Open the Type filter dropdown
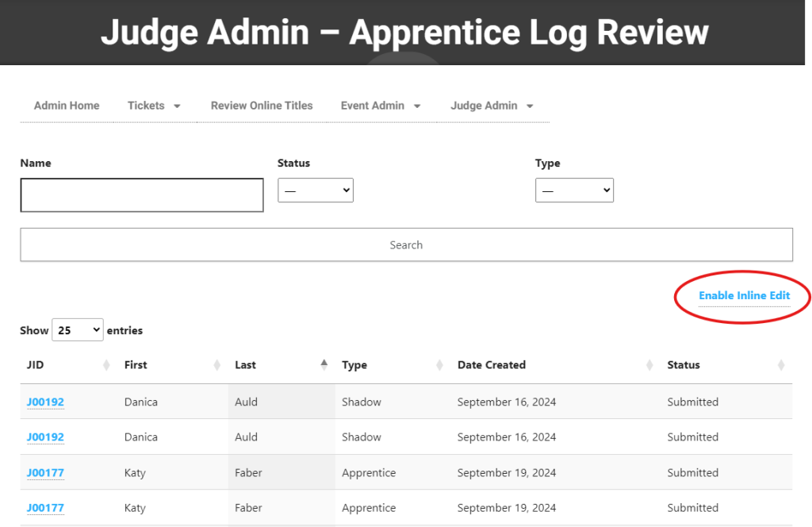Image resolution: width=812 pixels, height=527 pixels. tap(574, 190)
